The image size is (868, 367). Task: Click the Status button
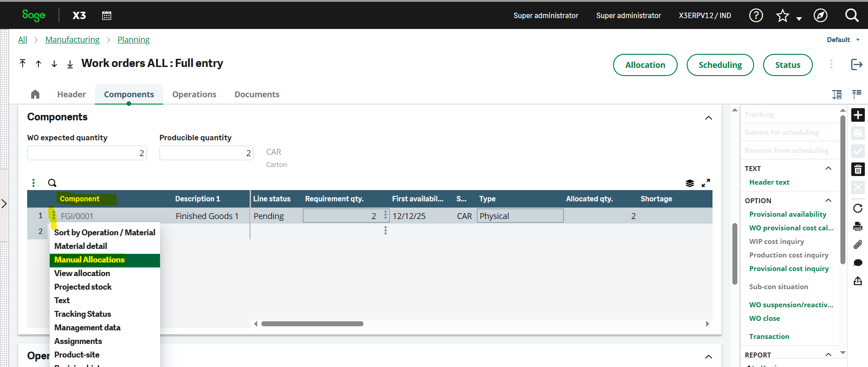(x=788, y=65)
